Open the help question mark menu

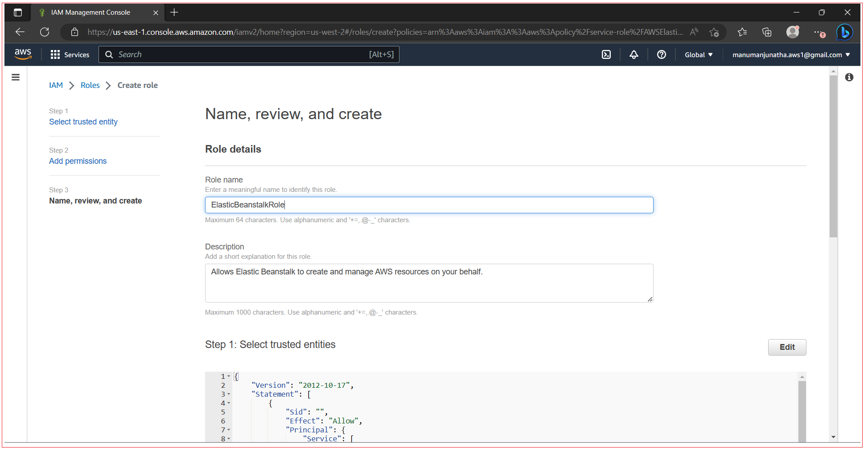coord(662,54)
